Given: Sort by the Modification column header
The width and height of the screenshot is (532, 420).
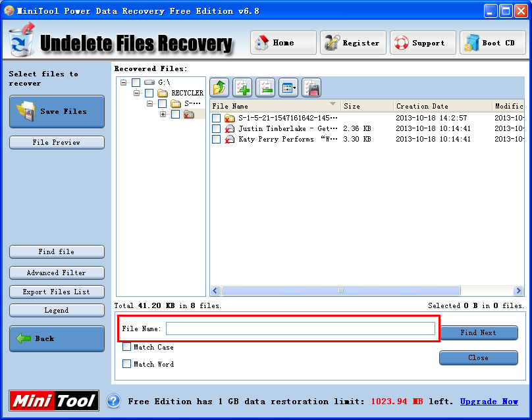Looking at the screenshot, I should pyautogui.click(x=508, y=106).
